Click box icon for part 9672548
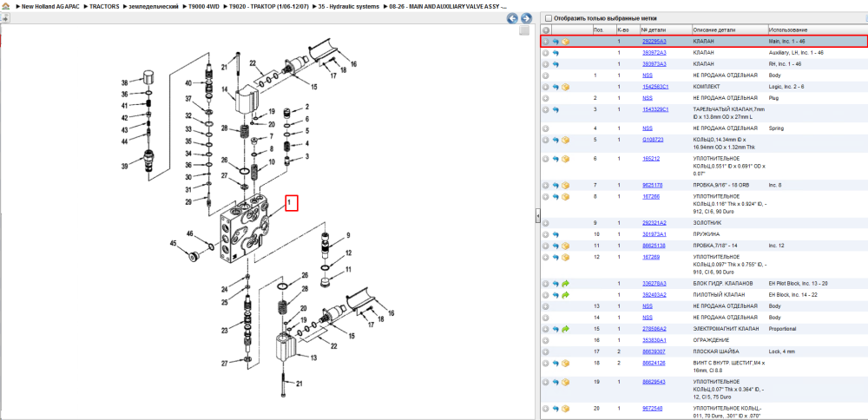The width and height of the screenshot is (868, 420). pos(565,409)
